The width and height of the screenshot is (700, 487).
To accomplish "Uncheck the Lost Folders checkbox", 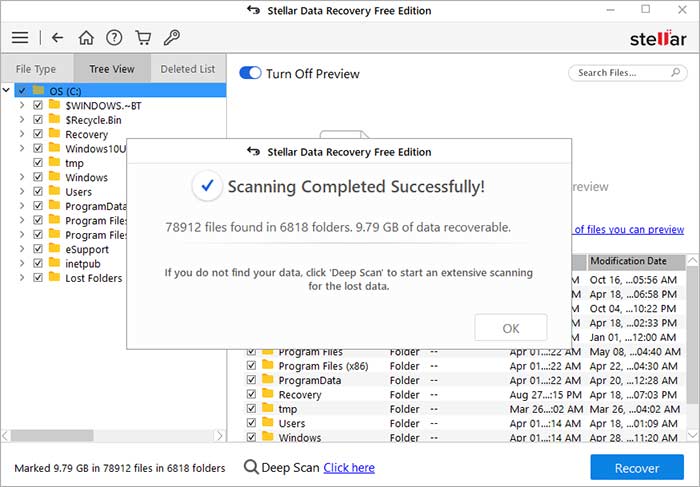I will [38, 278].
